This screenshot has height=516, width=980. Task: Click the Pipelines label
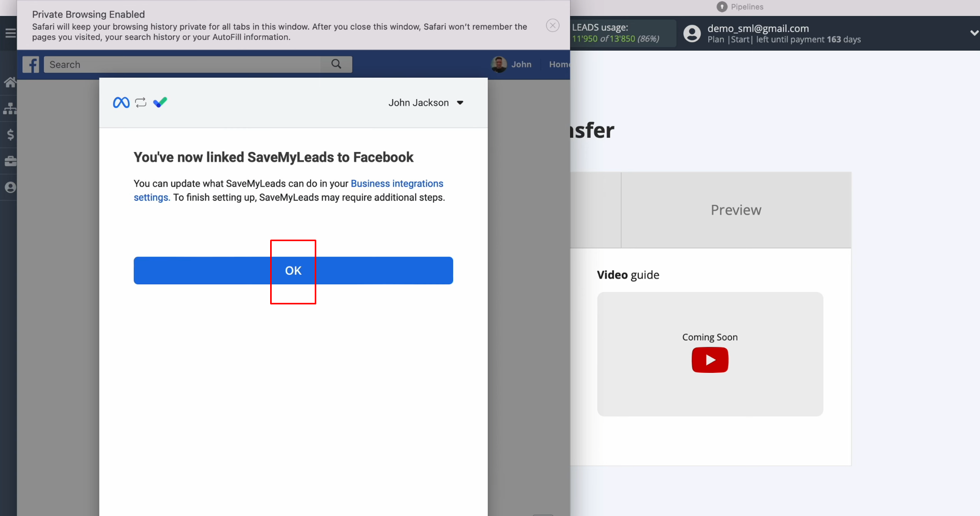(x=747, y=7)
